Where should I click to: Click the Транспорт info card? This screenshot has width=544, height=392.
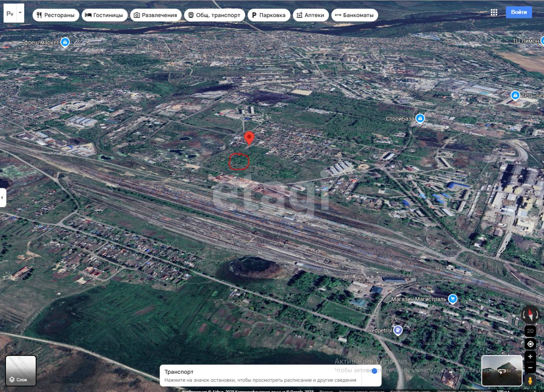pyautogui.click(x=271, y=375)
